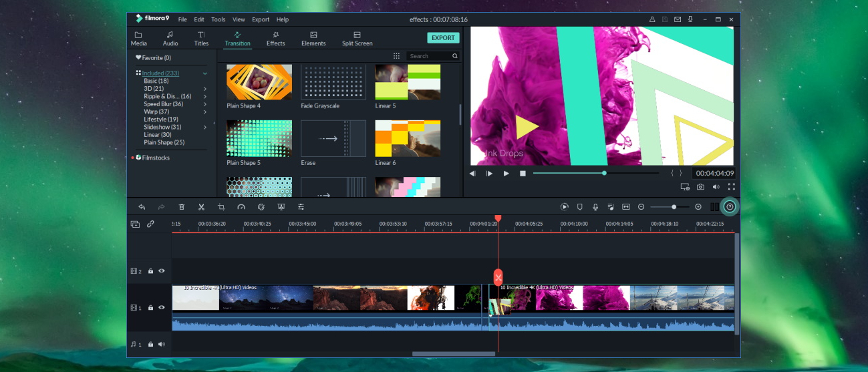This screenshot has height=372, width=868.
Task: Select the Crop tool in timeline toolbar
Action: (221, 207)
